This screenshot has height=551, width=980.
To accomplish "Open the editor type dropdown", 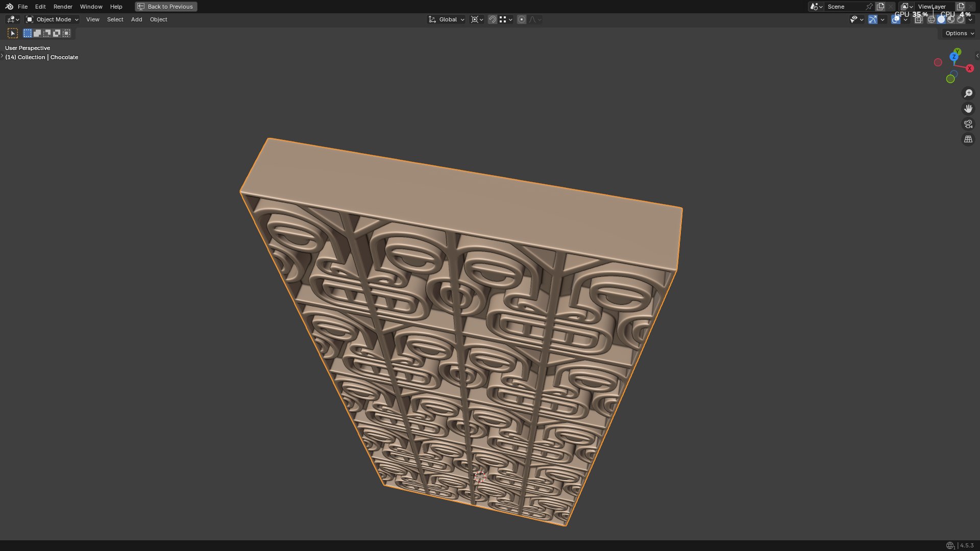I will 13,19.
